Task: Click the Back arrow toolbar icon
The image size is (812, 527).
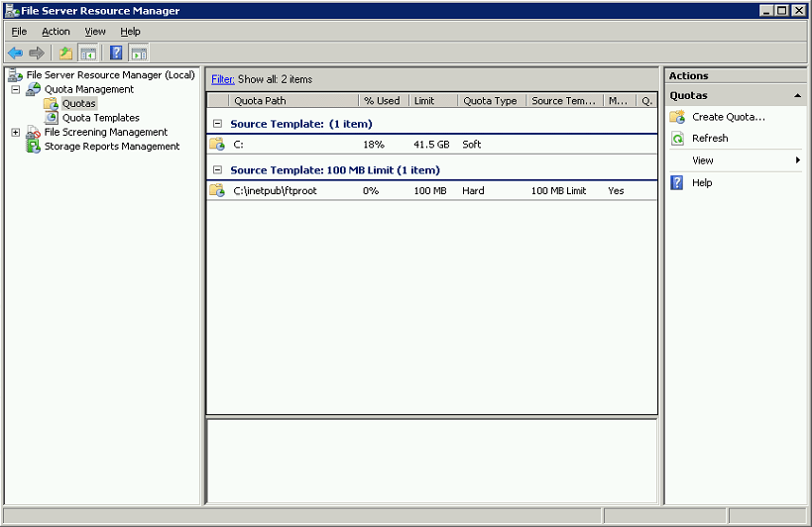Action: click(x=15, y=53)
